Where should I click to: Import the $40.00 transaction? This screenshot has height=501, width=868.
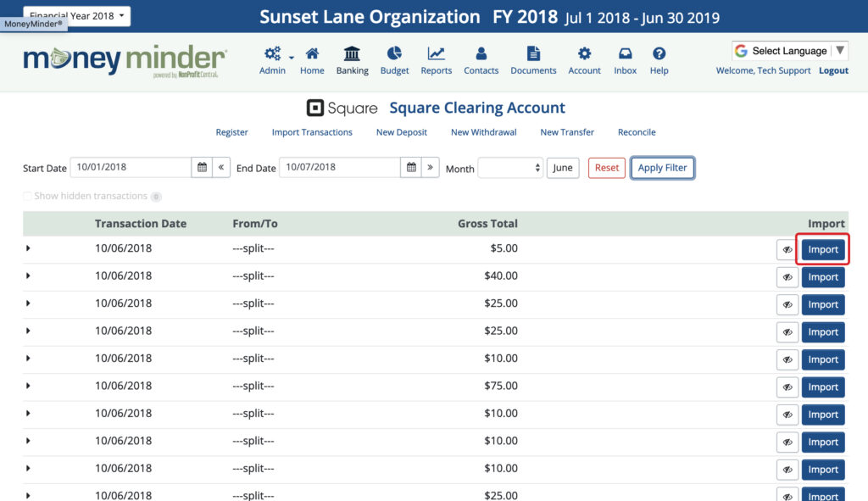click(x=822, y=277)
